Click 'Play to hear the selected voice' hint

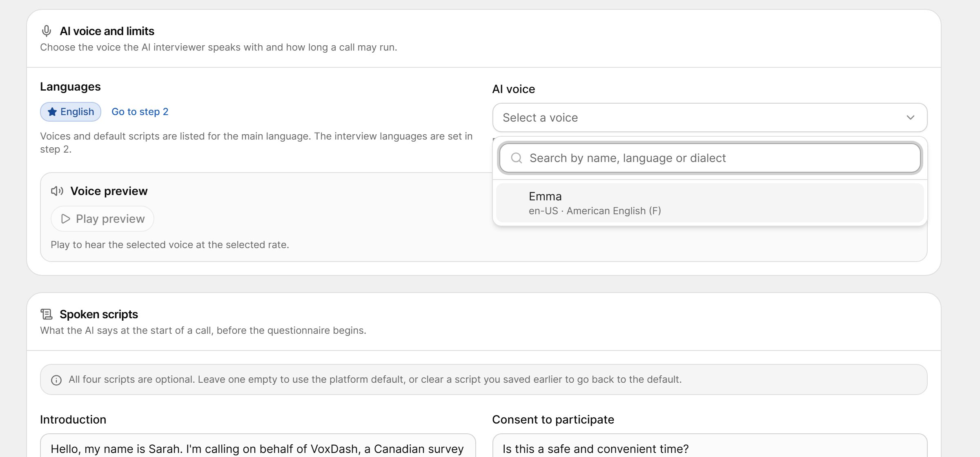click(x=170, y=245)
